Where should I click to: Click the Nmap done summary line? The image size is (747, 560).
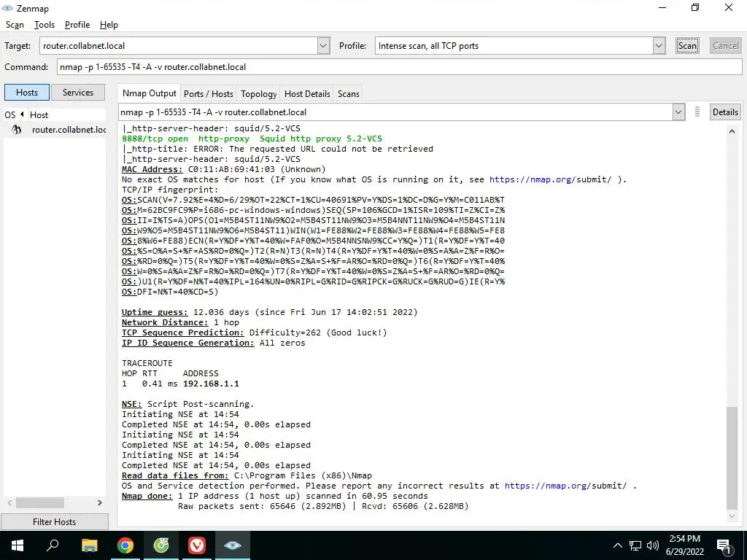[275, 496]
